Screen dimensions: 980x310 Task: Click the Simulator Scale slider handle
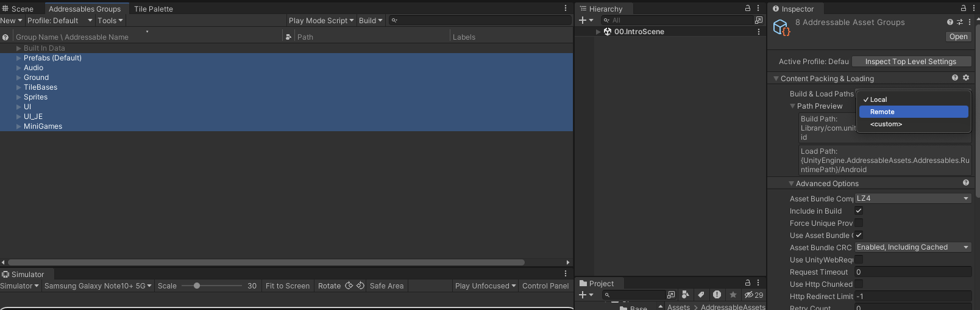(x=197, y=286)
